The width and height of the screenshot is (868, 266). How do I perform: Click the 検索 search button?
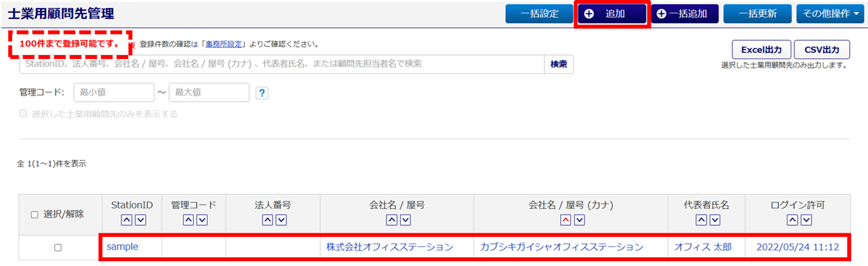[559, 64]
